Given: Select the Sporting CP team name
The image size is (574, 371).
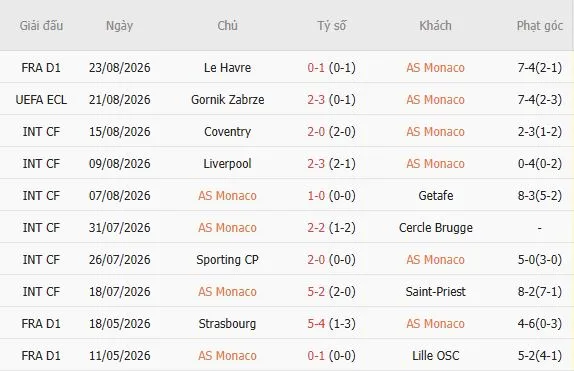Looking at the screenshot, I should coord(227,260).
